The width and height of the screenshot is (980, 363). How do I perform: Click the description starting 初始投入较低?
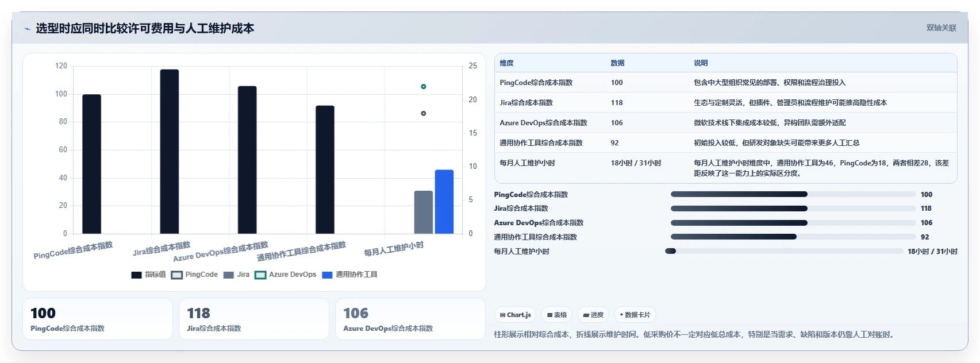click(x=777, y=143)
